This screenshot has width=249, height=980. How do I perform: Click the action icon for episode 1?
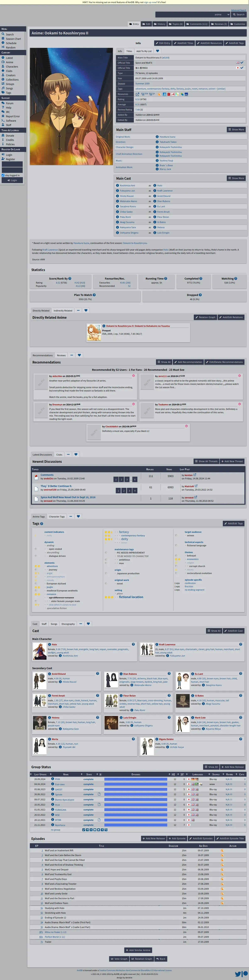222,850
